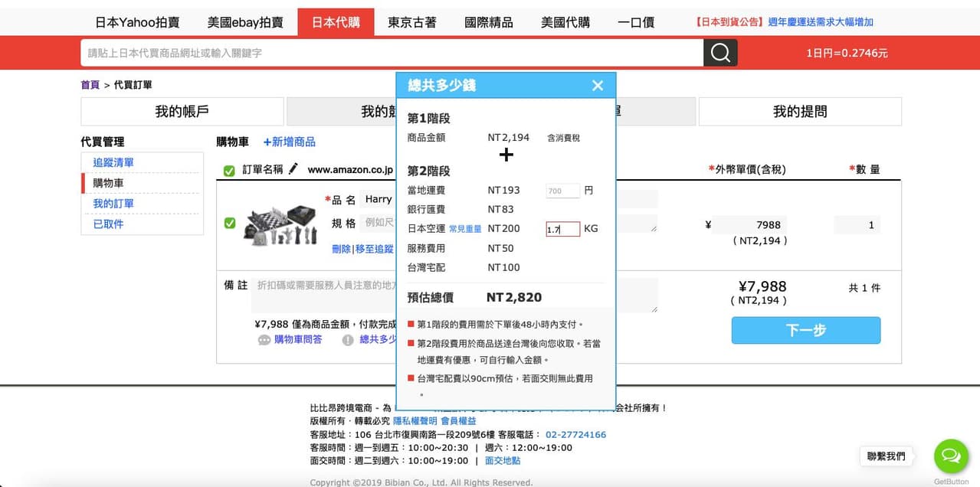Click the info icon beside 總共多少
Viewport: 980px width, 487px height.
[348, 340]
